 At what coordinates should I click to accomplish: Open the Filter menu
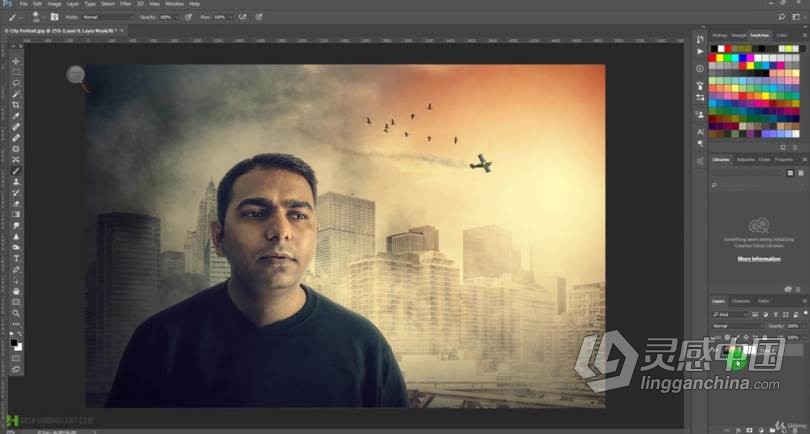(126, 4)
